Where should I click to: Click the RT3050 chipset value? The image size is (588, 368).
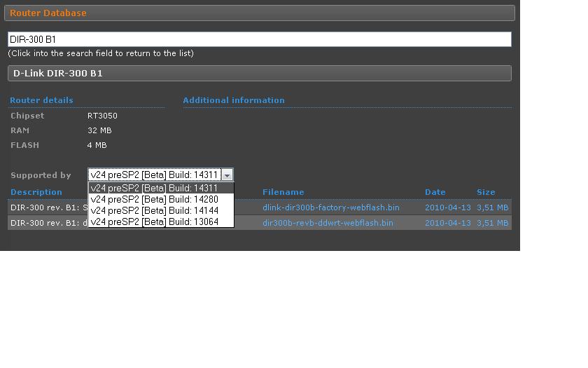[102, 116]
